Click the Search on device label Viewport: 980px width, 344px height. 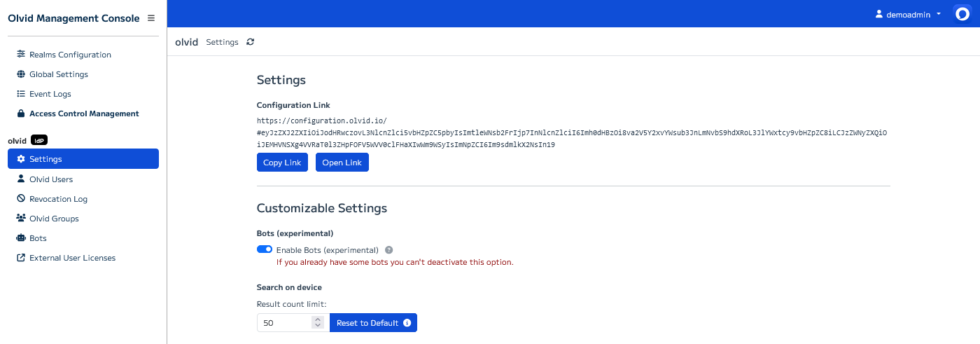click(289, 287)
